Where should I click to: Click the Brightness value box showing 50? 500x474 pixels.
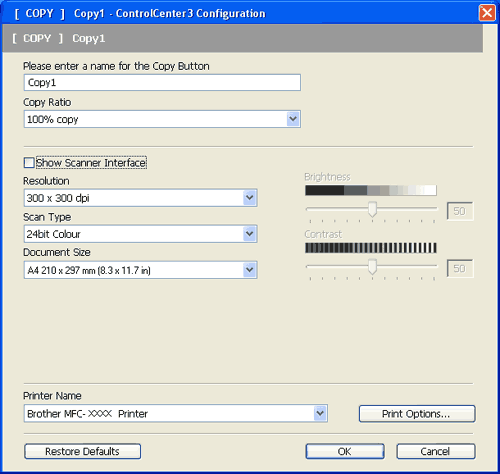click(460, 211)
